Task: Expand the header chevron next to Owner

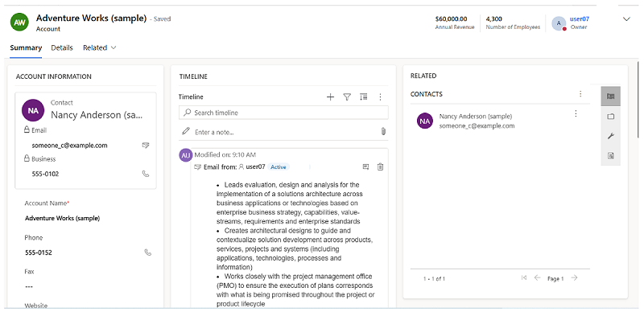Action: click(x=626, y=18)
